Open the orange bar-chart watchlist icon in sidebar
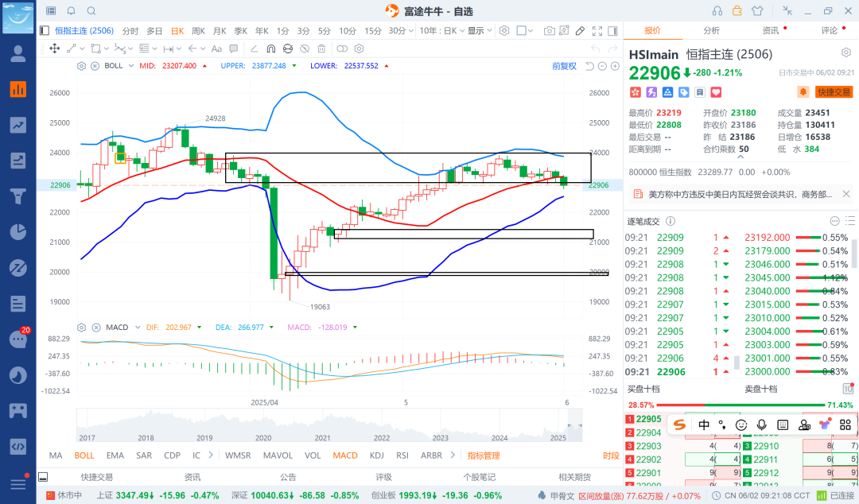 coord(18,89)
